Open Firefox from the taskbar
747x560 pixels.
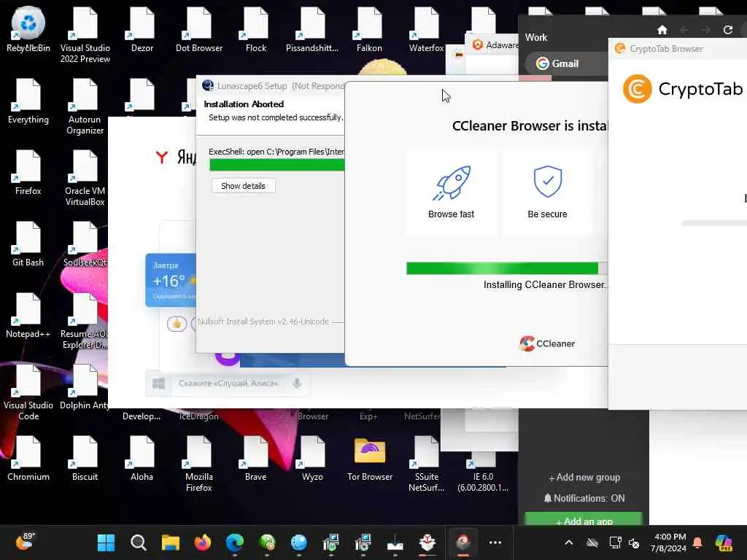203,542
